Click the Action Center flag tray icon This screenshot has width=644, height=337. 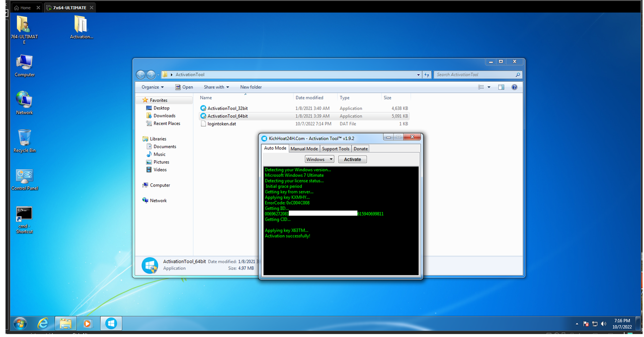tap(586, 324)
